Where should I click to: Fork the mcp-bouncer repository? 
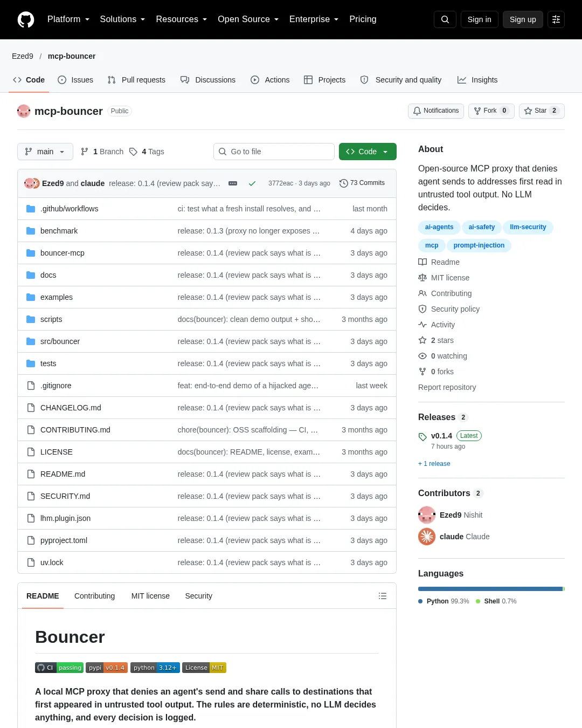pos(491,111)
